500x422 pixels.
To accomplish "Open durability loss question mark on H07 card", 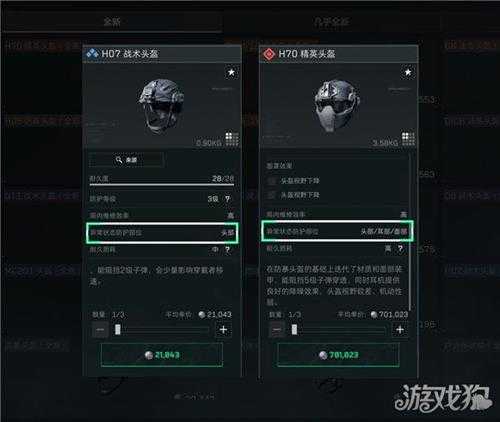I will coord(227,250).
